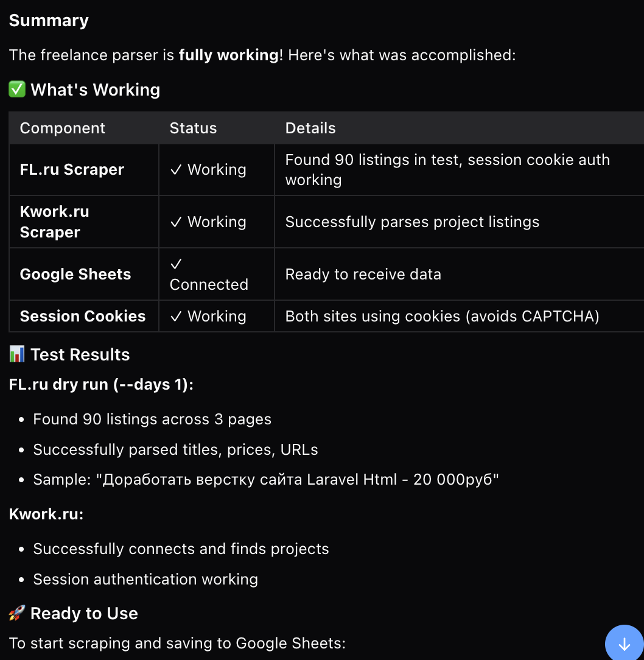Screen dimensions: 644x660
Task: Click the scroll-to-bottom arrow button
Action: click(x=625, y=644)
